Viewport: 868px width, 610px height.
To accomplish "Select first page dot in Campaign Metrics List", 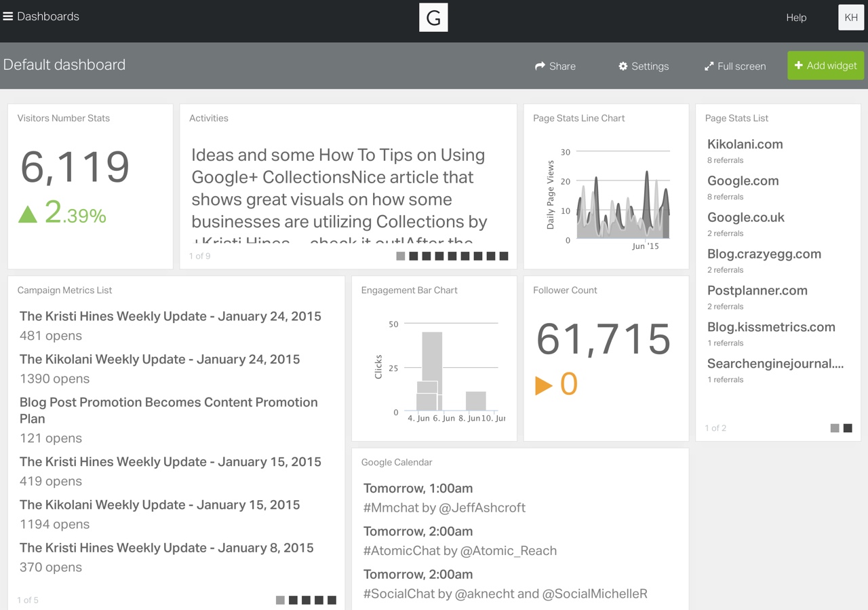I will pos(280,600).
